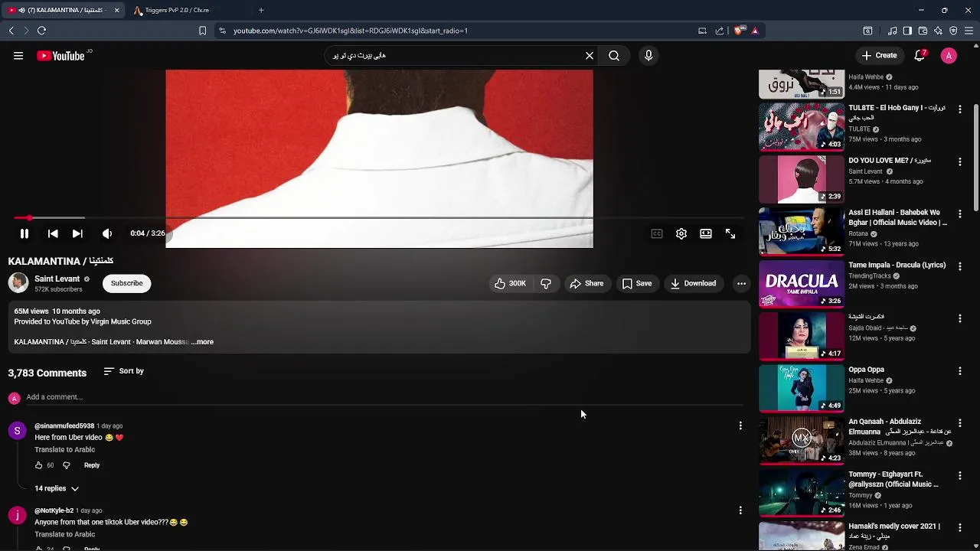Save the video to a playlist

(637, 283)
